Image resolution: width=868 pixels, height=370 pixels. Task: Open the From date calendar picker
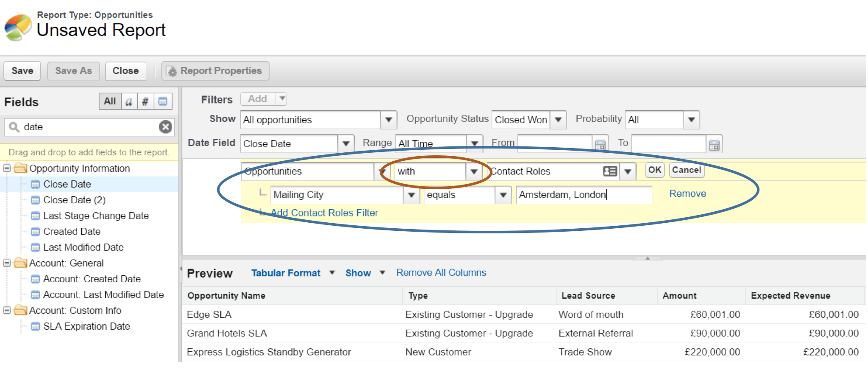tap(600, 144)
